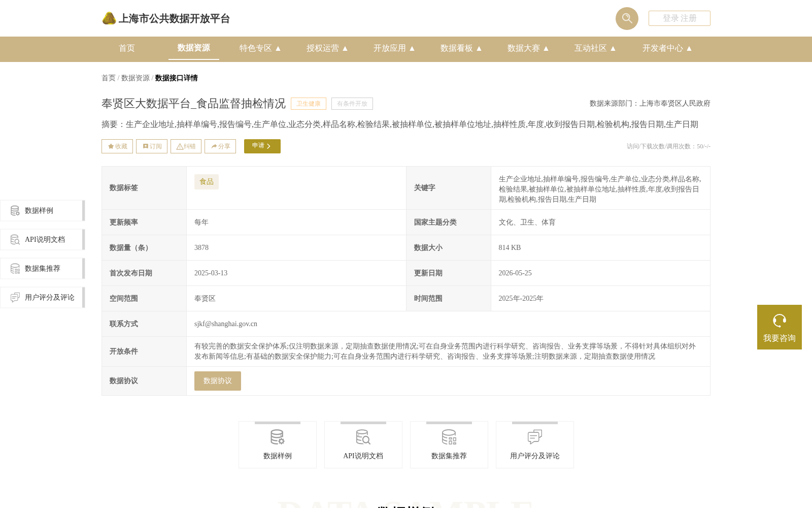Click the 上海市公共数据开放平台 title

(174, 19)
